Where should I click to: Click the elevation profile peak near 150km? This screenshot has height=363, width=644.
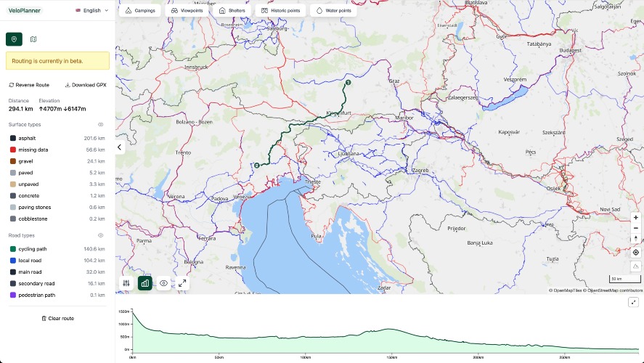coord(389,329)
